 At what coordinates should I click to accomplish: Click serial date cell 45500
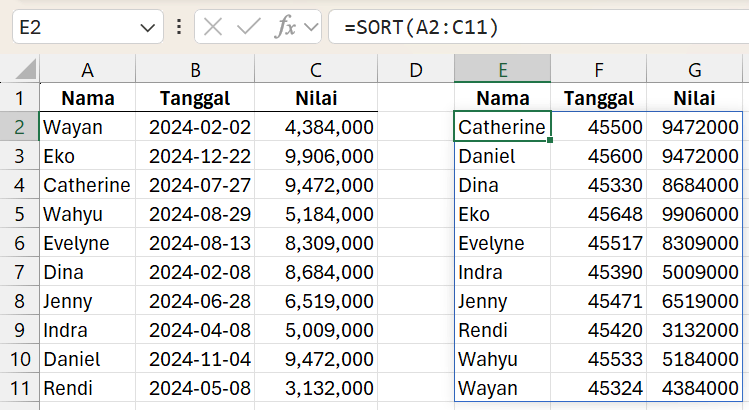[x=599, y=127]
